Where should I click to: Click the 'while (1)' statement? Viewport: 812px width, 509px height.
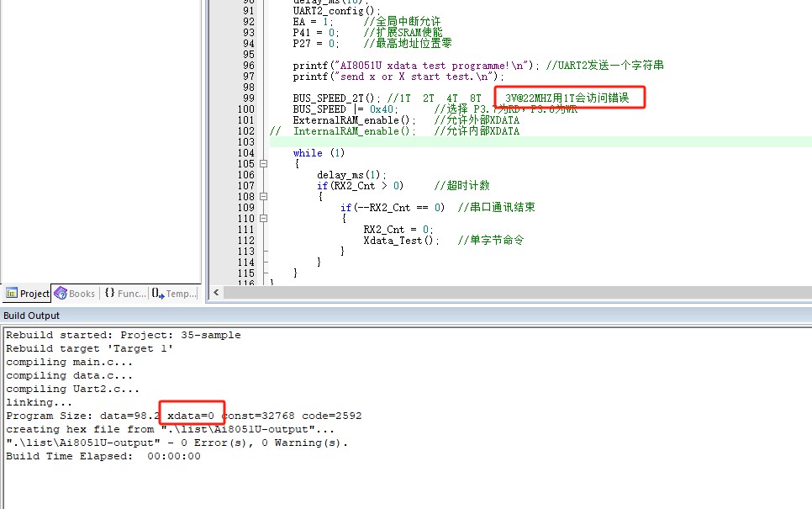319,153
